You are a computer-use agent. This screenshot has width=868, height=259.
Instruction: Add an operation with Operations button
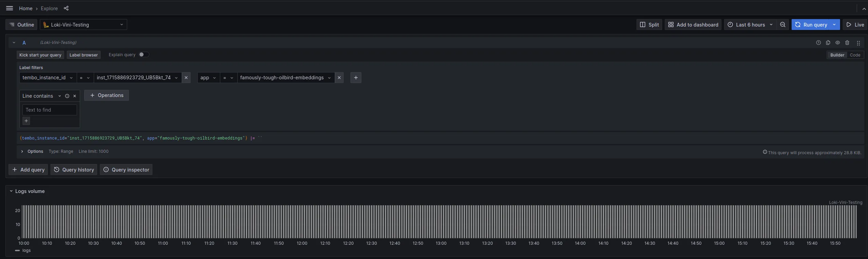coord(106,95)
